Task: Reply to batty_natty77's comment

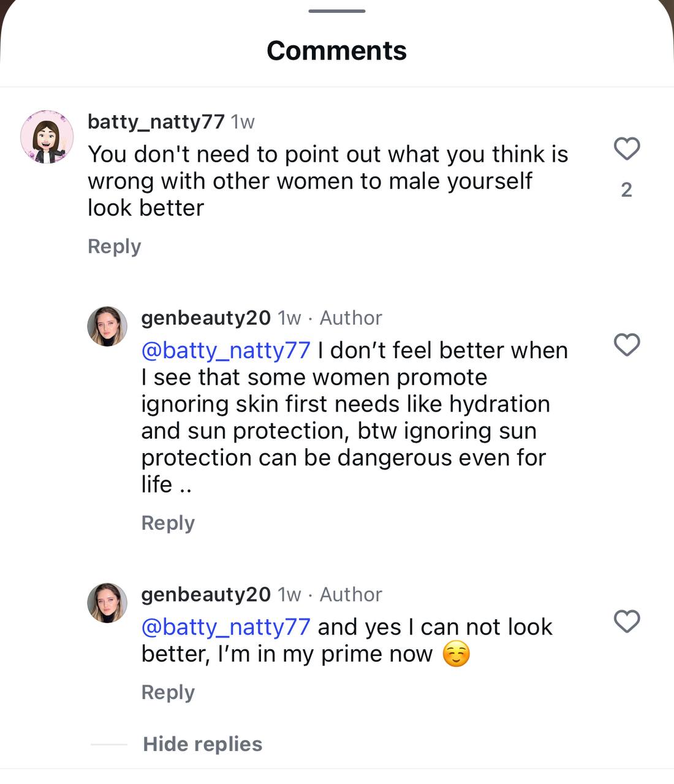Action: 115,246
